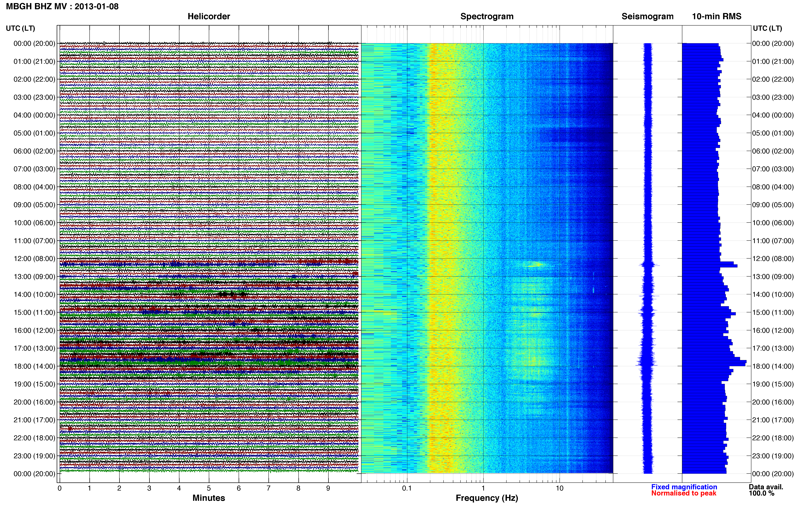Click the left '14:00 (10:00)' time label
This screenshot has height=508, width=812.
point(34,295)
